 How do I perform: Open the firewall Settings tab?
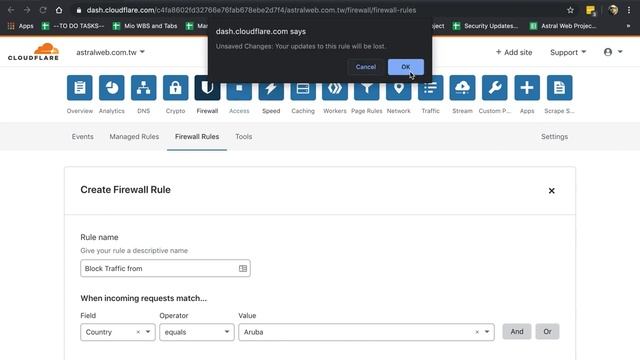(x=554, y=137)
